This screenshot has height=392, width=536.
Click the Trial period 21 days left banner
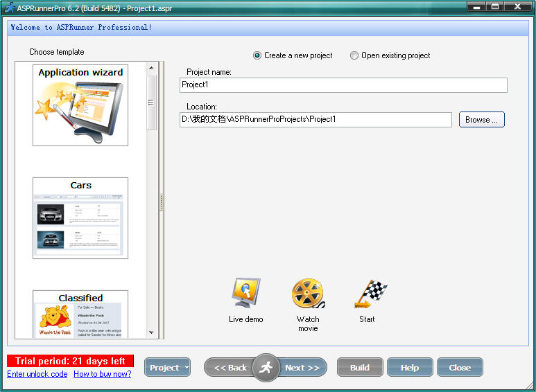click(x=70, y=361)
